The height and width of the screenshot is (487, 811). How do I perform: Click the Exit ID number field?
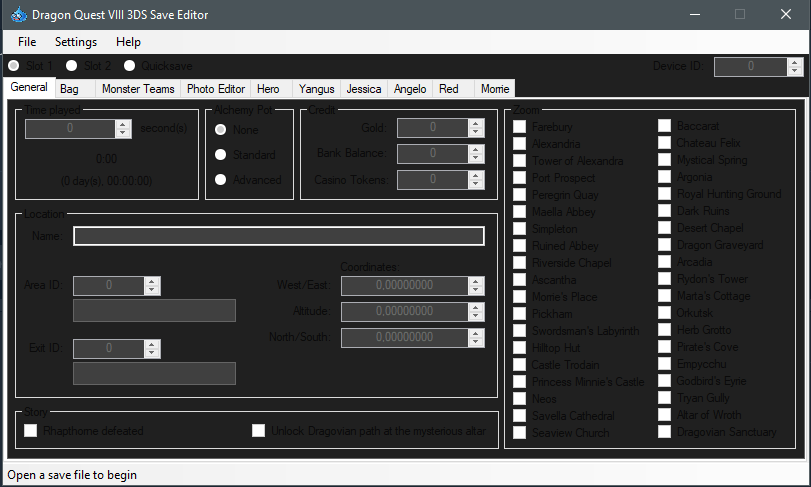(x=109, y=348)
